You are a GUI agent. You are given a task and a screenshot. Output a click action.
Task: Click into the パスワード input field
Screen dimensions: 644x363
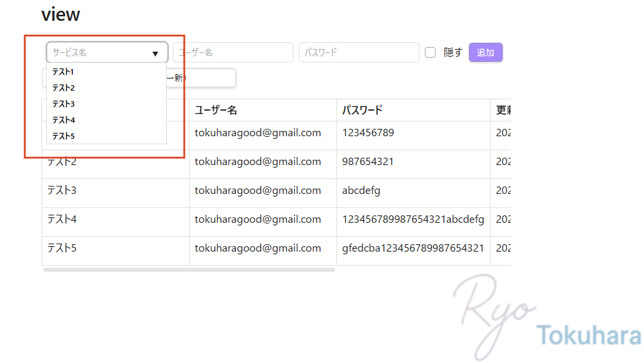[x=359, y=52]
